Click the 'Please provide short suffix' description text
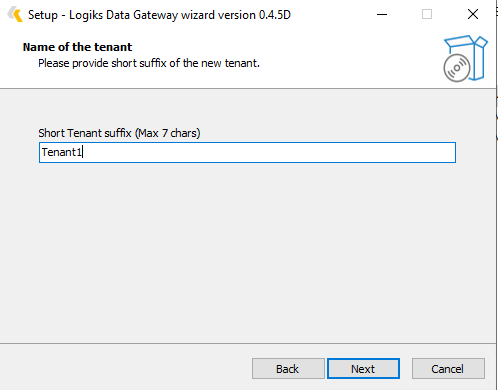The height and width of the screenshot is (390, 498). (149, 63)
